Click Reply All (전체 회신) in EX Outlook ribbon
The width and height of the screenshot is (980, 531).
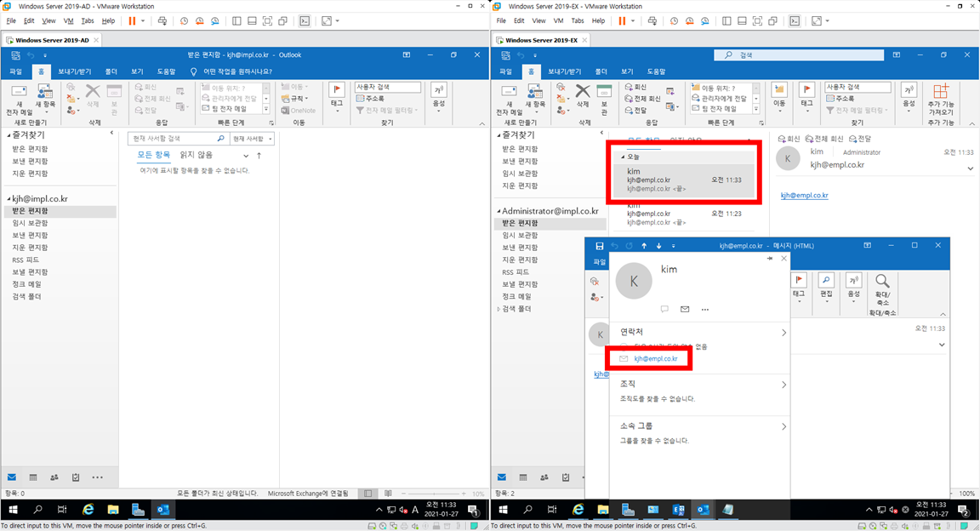[642, 99]
